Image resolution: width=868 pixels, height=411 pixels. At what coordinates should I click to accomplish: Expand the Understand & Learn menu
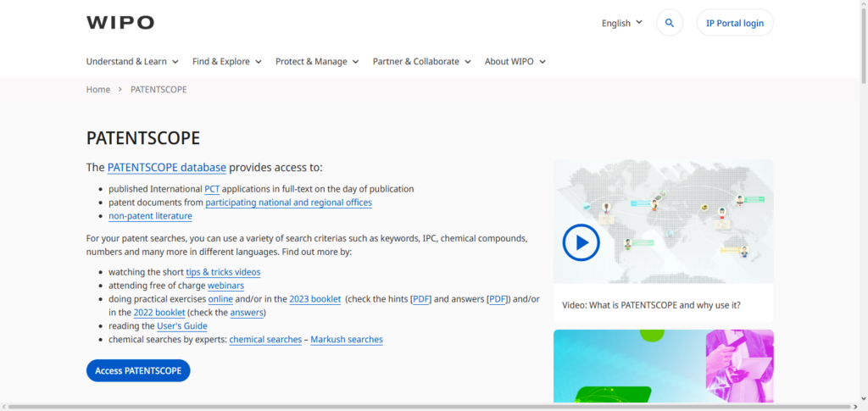click(132, 61)
